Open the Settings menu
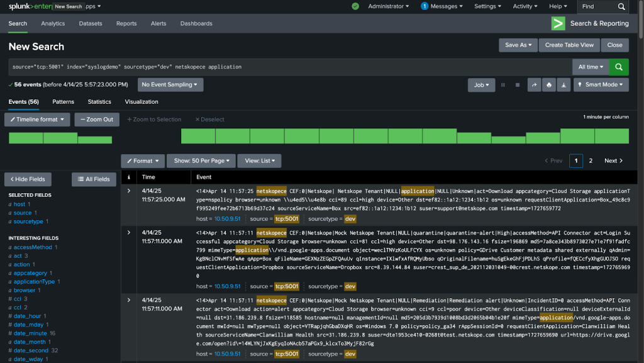The height and width of the screenshot is (363, 644). (x=487, y=6)
